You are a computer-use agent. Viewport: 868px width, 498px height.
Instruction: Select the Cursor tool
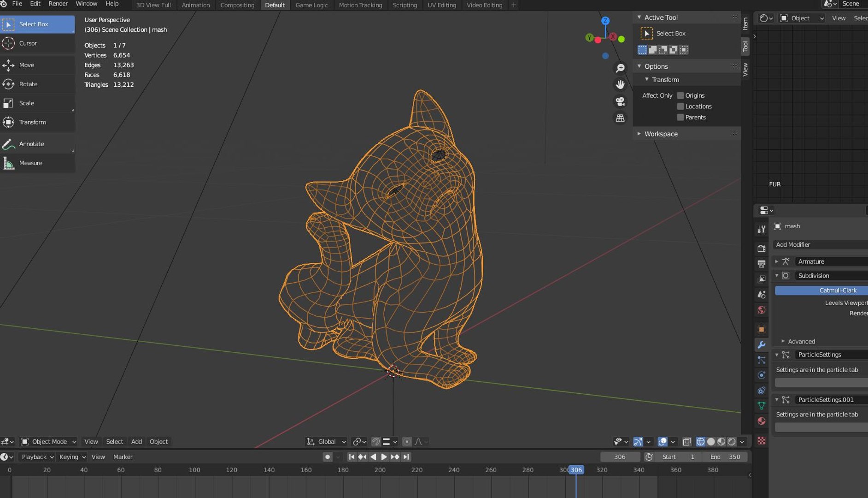[37, 43]
